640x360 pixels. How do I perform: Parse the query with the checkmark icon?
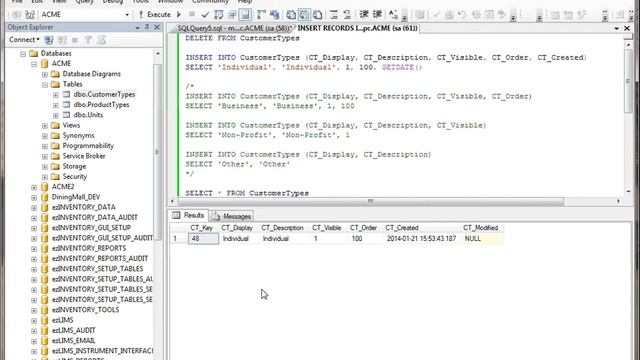(205, 15)
